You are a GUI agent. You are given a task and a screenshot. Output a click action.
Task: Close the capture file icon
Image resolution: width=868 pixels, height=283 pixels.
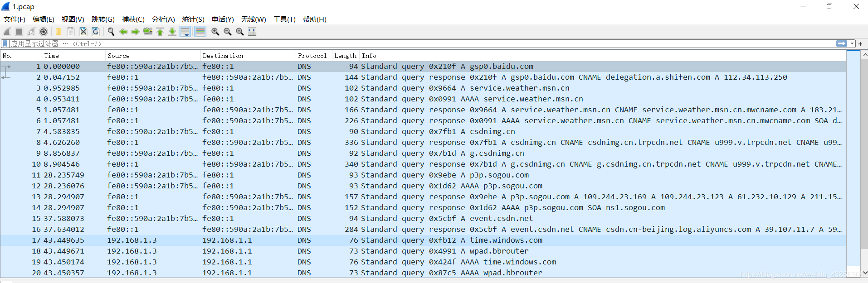coord(83,32)
